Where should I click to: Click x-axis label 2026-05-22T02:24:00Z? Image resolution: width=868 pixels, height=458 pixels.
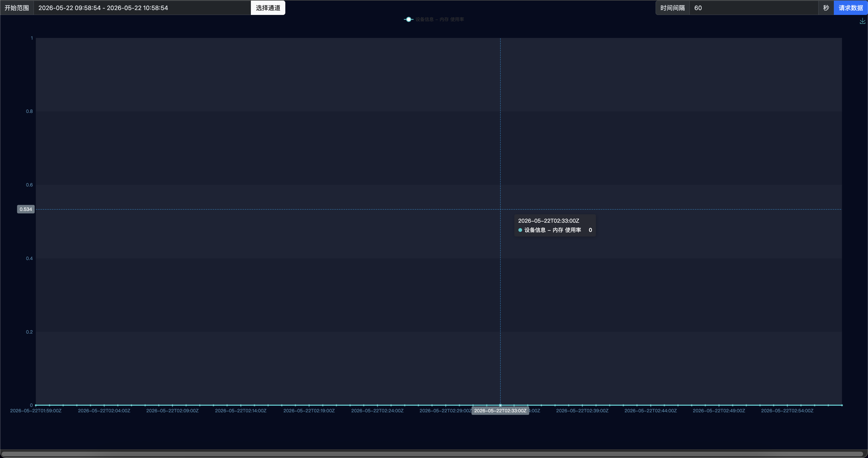click(377, 410)
